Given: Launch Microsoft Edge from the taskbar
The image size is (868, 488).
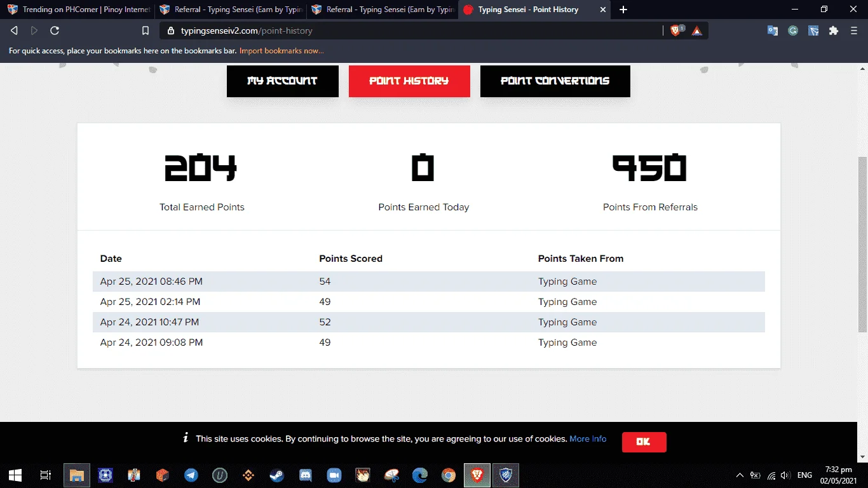Looking at the screenshot, I should [x=420, y=475].
